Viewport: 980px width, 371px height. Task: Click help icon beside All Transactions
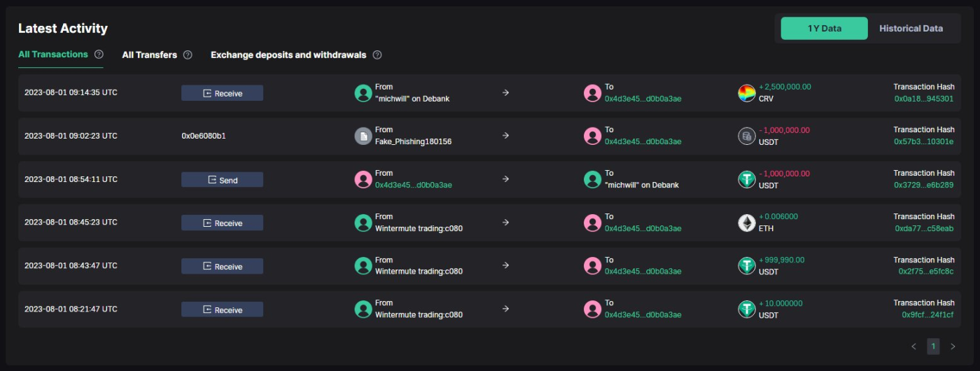(x=99, y=54)
